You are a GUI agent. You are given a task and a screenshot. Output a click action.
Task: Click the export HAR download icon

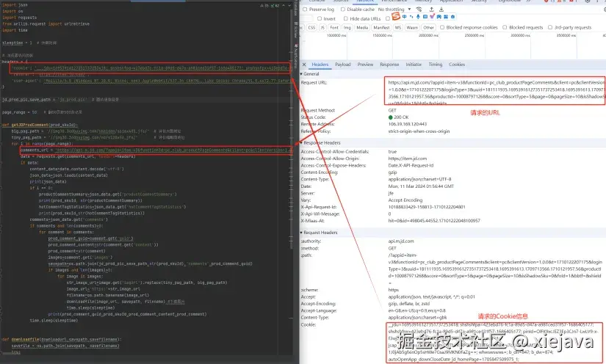click(441, 10)
